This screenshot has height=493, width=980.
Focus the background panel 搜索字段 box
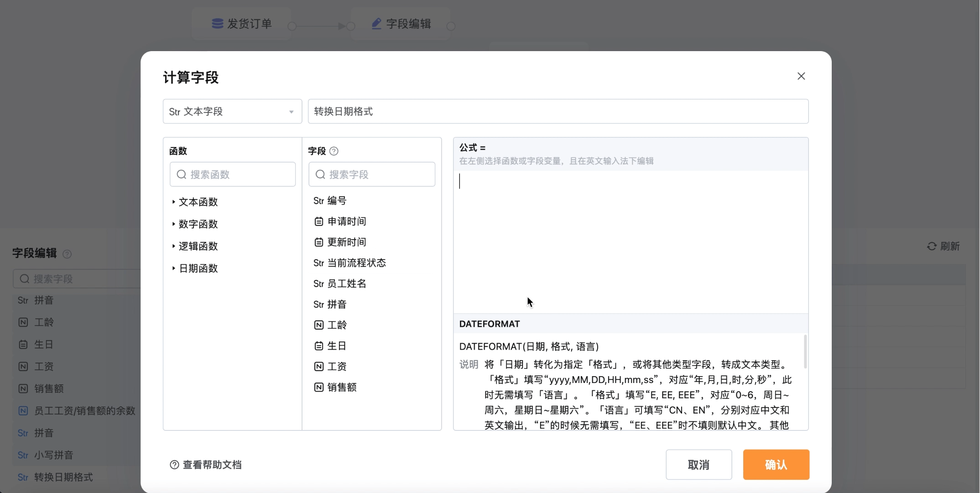(x=77, y=279)
